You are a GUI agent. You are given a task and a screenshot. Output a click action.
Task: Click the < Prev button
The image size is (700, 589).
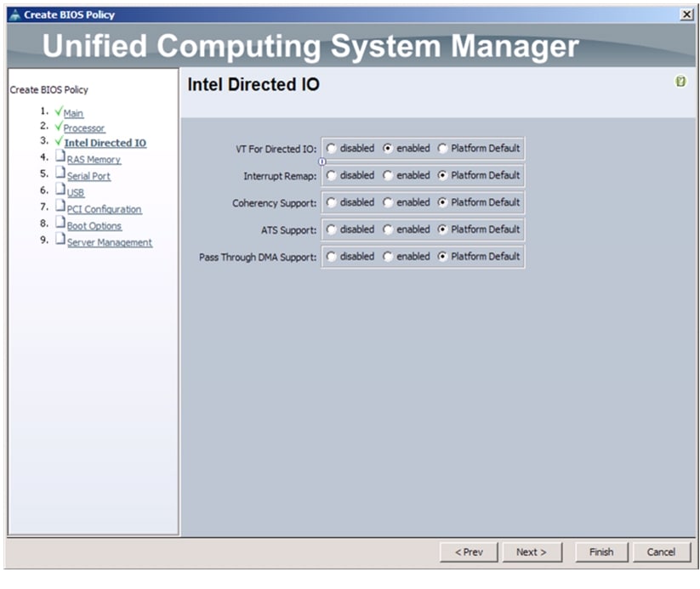click(469, 552)
